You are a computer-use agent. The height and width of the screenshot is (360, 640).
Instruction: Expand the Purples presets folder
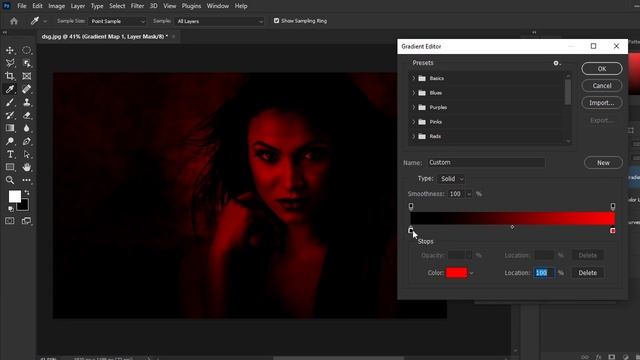click(x=413, y=107)
